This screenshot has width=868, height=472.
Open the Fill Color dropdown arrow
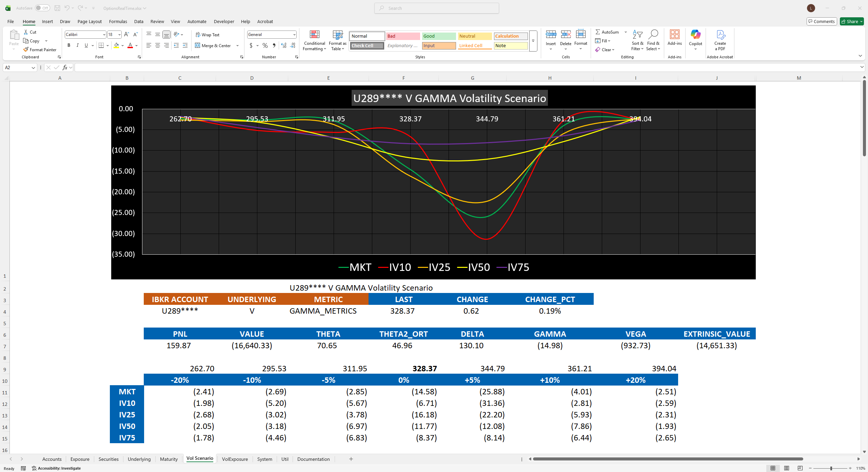pos(122,45)
